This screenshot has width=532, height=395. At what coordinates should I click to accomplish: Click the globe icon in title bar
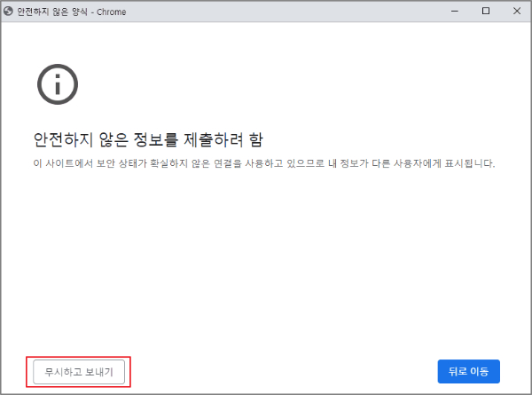[9, 11]
